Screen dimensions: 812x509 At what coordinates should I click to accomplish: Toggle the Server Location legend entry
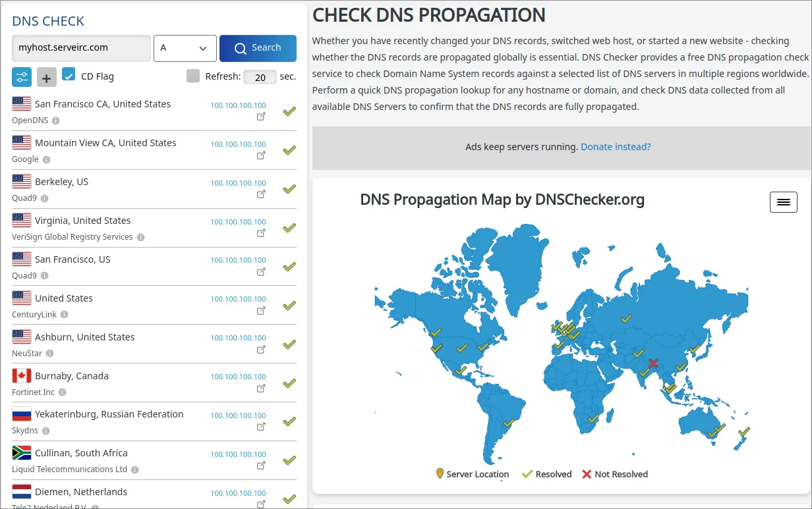(x=472, y=474)
